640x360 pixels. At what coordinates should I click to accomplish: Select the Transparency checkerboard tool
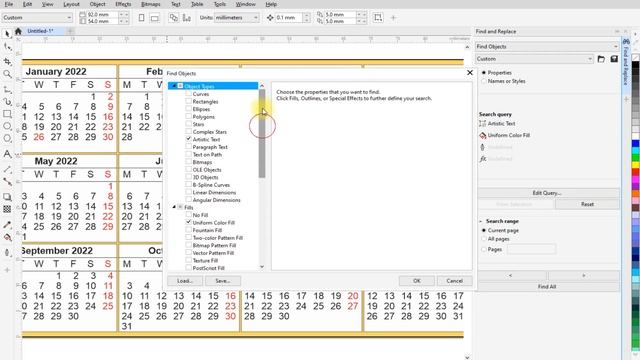click(7, 209)
